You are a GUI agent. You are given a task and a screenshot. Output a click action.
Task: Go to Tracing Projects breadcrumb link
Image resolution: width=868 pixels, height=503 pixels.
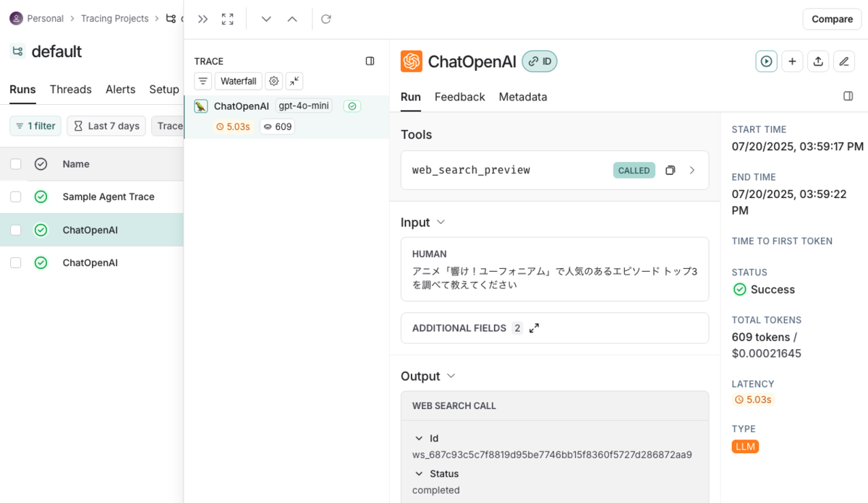click(115, 18)
